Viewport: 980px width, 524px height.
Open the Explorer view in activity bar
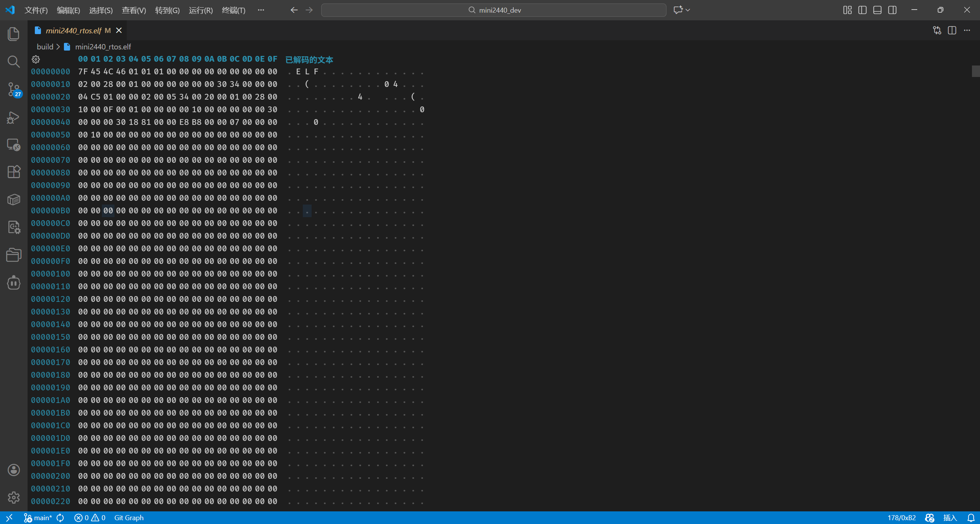tap(13, 34)
